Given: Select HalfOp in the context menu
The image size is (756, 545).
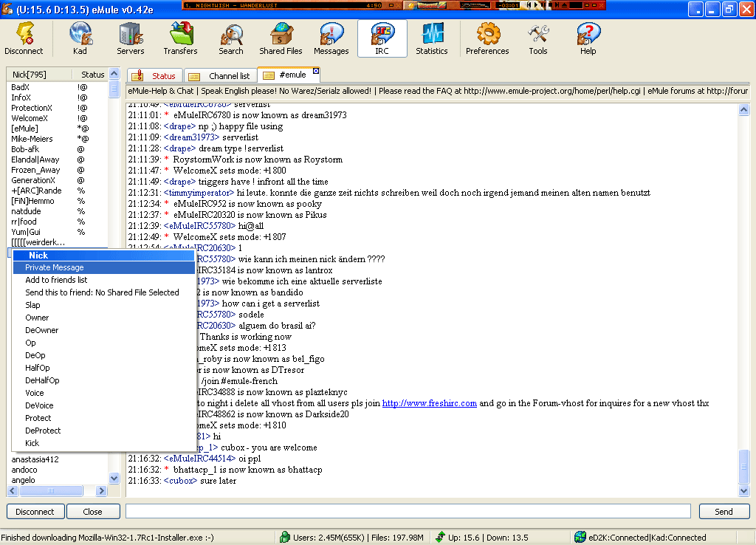Looking at the screenshot, I should click(103, 368).
